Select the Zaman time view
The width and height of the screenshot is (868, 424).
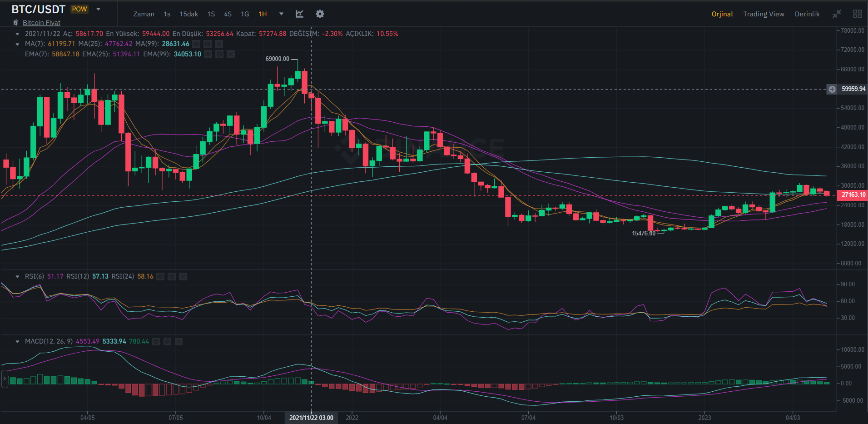tap(144, 14)
